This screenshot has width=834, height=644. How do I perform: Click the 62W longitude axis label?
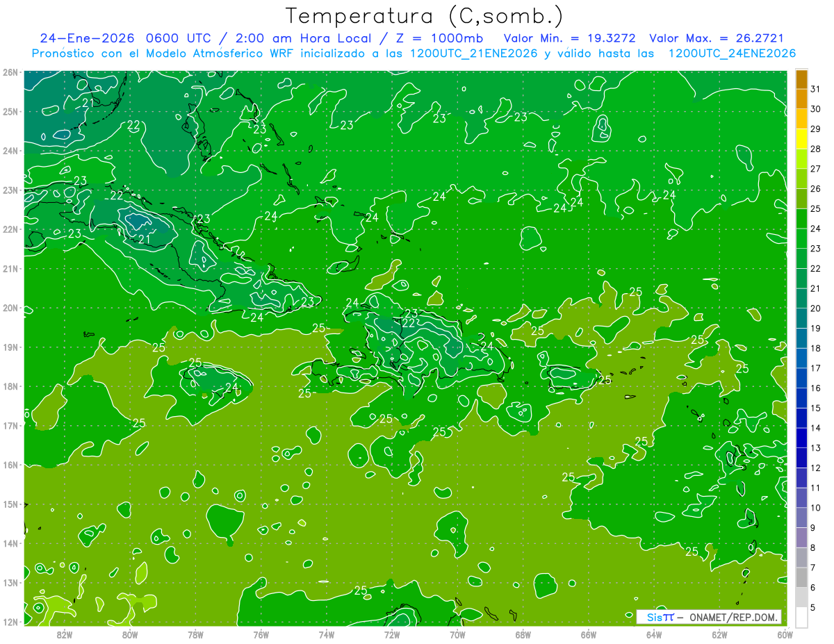[719, 634]
